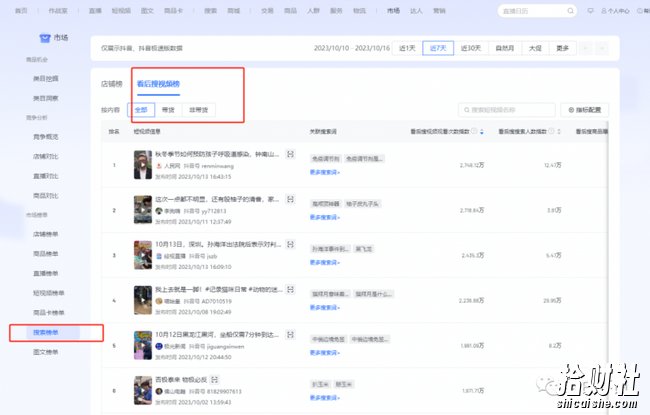Play the rank 3 video thumbnail
Image resolution: width=650 pixels, height=415 pixels.
(x=143, y=255)
